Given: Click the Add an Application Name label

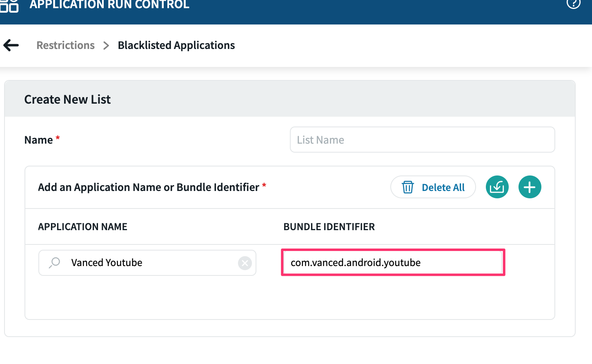Looking at the screenshot, I should click(x=149, y=187).
